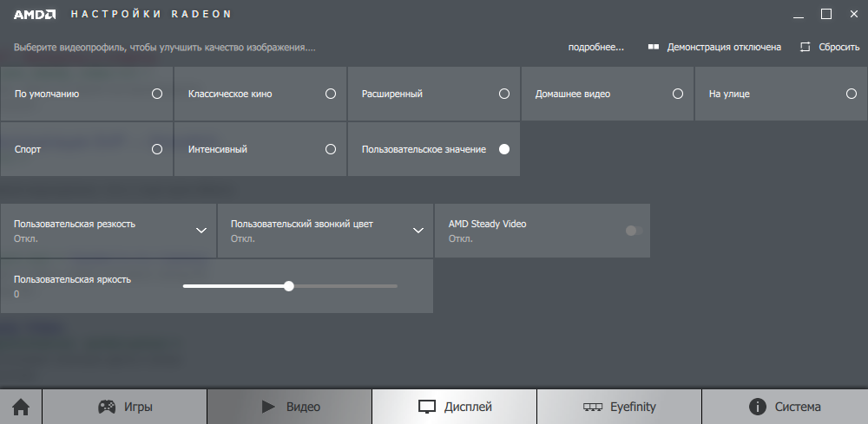Viewport: 868px width, 424px height.
Task: Click the Home icon in bottom bar
Action: click(x=20, y=407)
